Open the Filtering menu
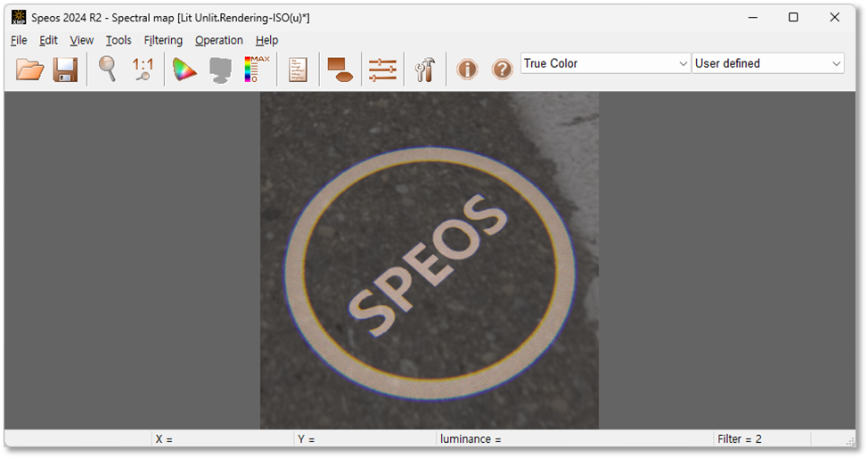 click(x=163, y=40)
